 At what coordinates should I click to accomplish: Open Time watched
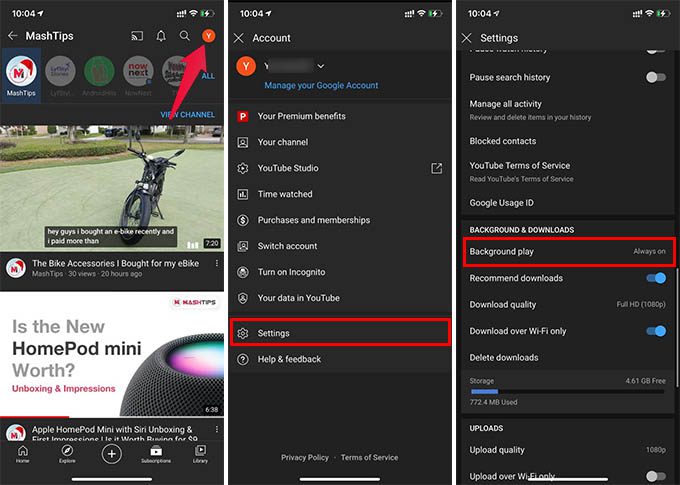(x=340, y=194)
